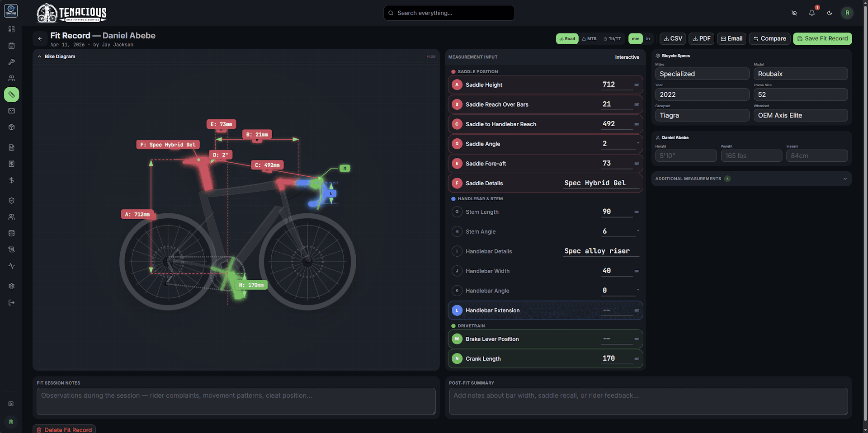Edit Handlebar Details Spec alloy riser
The width and height of the screenshot is (868, 433).
coord(601,251)
